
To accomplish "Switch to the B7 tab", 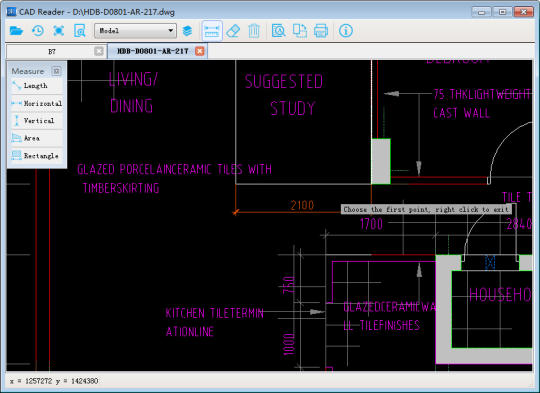I will point(52,52).
